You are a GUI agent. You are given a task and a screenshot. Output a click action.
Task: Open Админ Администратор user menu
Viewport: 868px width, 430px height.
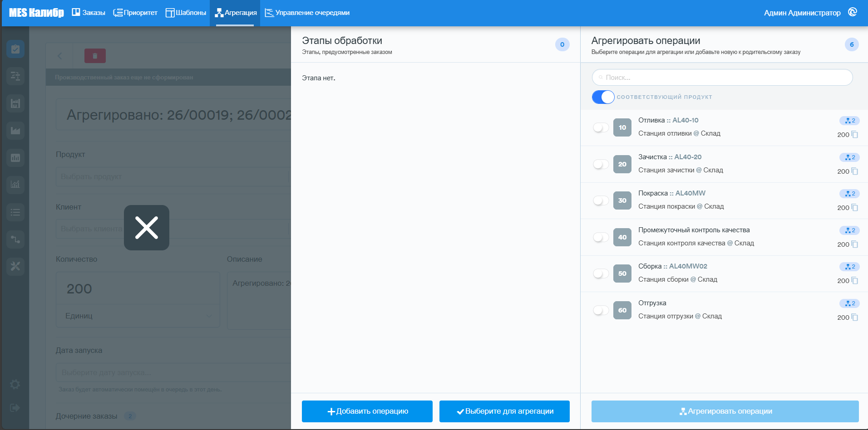tap(802, 13)
